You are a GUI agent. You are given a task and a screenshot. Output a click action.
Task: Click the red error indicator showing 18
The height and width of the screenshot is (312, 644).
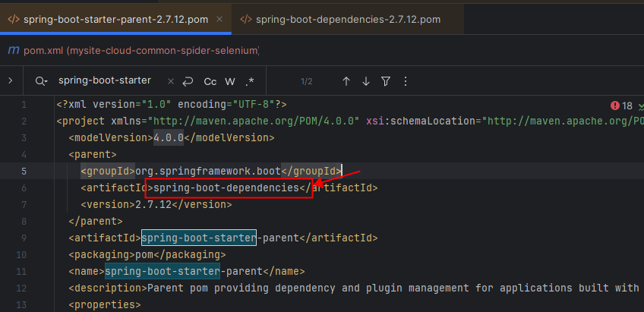point(621,106)
